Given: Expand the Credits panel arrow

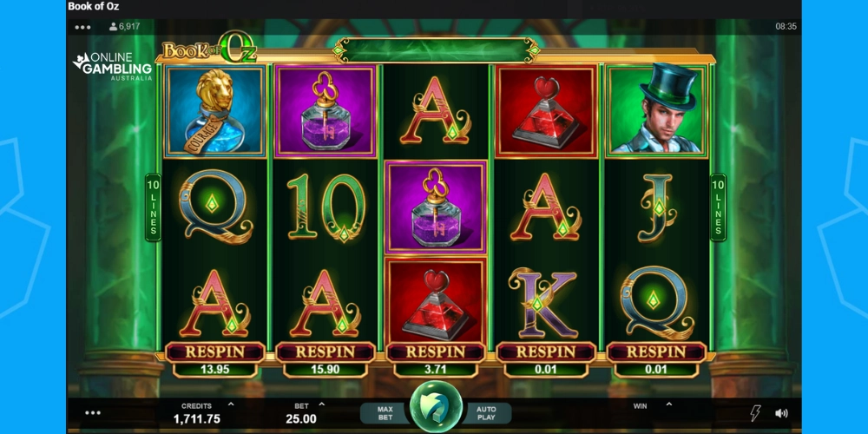Looking at the screenshot, I should pos(231,404).
